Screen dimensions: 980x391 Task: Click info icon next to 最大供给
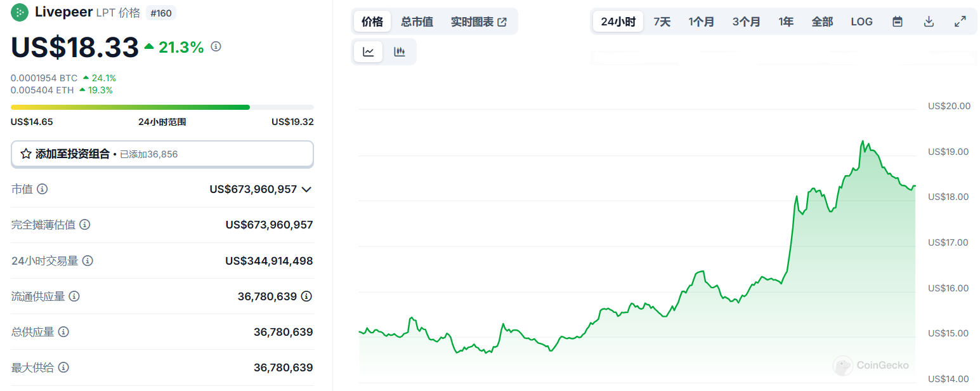click(x=63, y=368)
